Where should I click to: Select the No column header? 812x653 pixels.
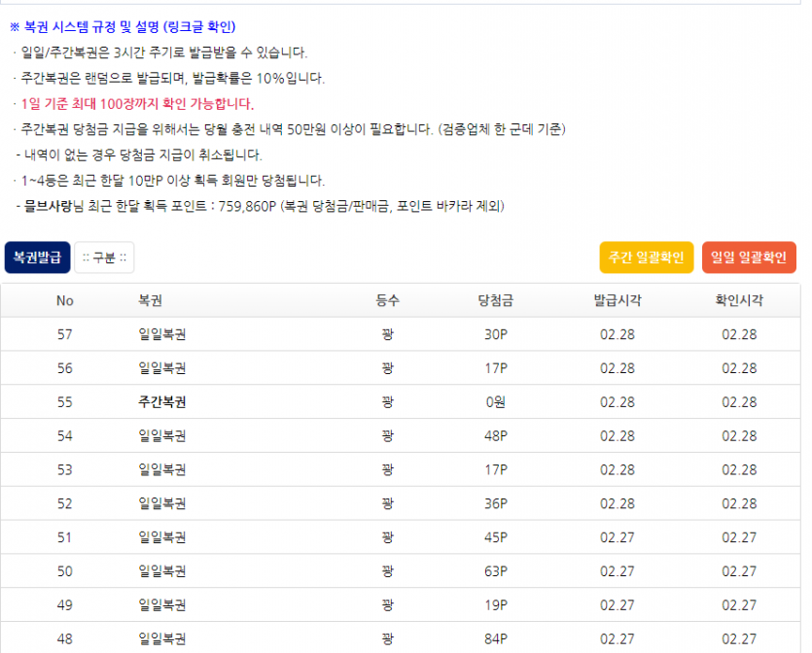point(65,300)
